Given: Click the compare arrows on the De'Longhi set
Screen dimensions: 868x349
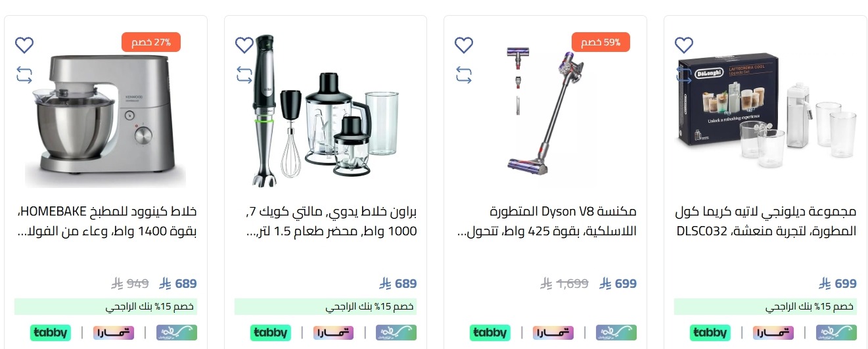Looking at the screenshot, I should [684, 75].
